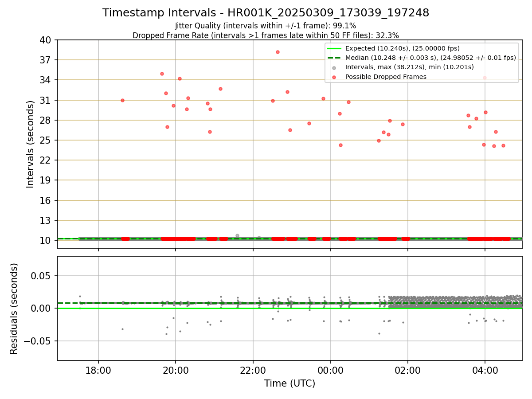Click the lone grey interval point just above 10 before 22:00

(x=237, y=235)
